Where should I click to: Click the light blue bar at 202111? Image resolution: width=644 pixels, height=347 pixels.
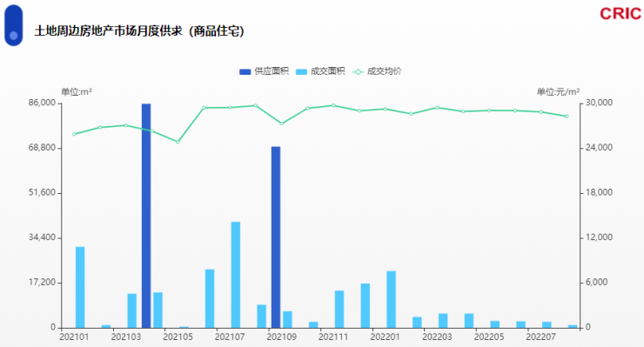point(339,310)
